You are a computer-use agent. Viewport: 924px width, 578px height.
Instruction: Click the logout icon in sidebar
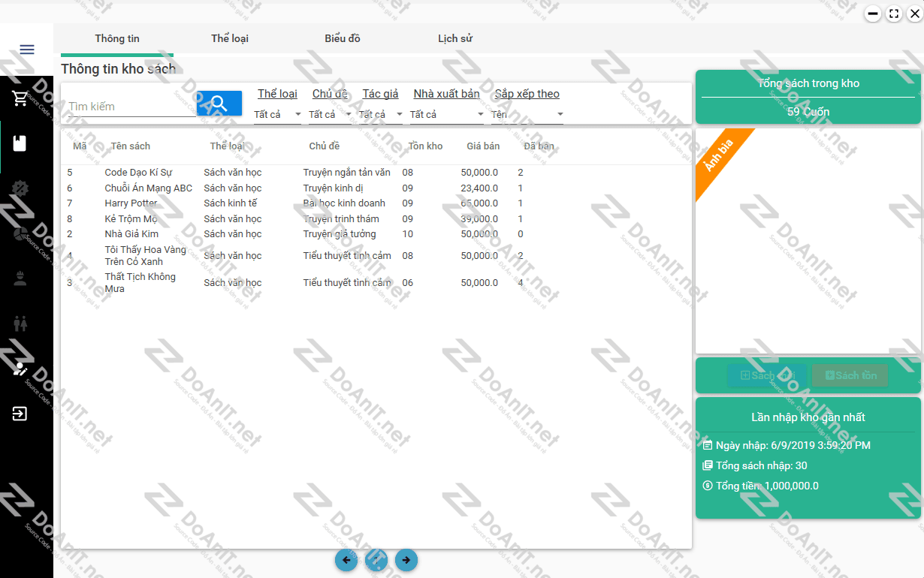tap(20, 414)
